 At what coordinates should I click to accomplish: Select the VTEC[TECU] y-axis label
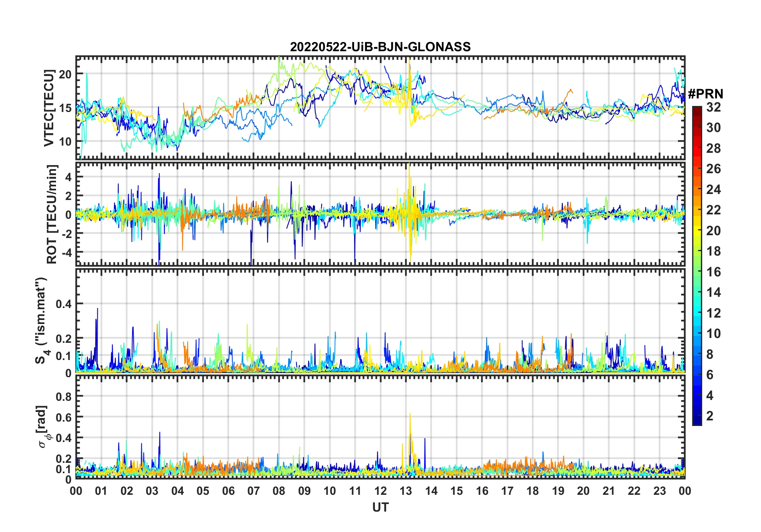coord(49,108)
